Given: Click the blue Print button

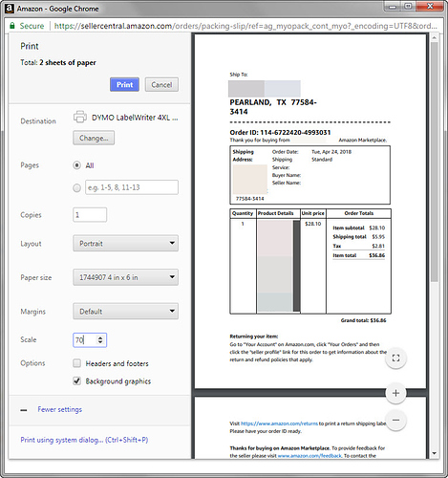Looking at the screenshot, I should coord(124,85).
